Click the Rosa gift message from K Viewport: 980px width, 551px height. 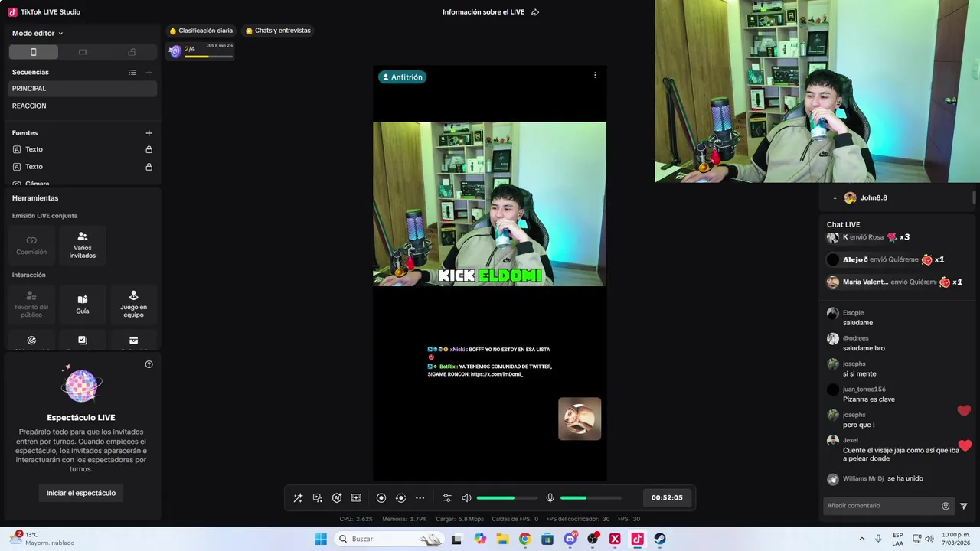coord(868,237)
